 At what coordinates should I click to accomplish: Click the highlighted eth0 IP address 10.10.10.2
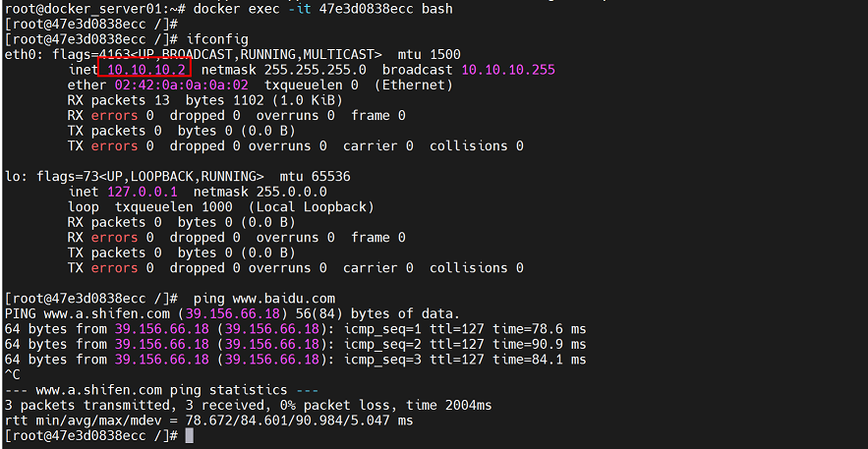(x=145, y=70)
